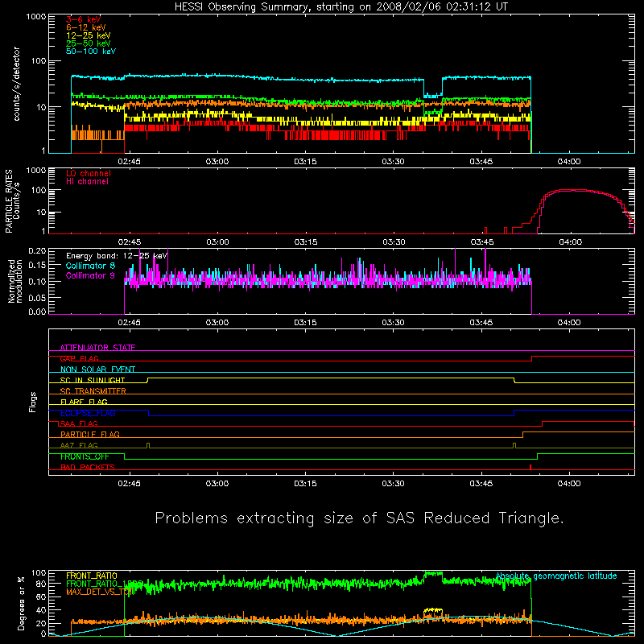
Task: Select the orange 6-12 keV legend label
Action: [x=86, y=27]
